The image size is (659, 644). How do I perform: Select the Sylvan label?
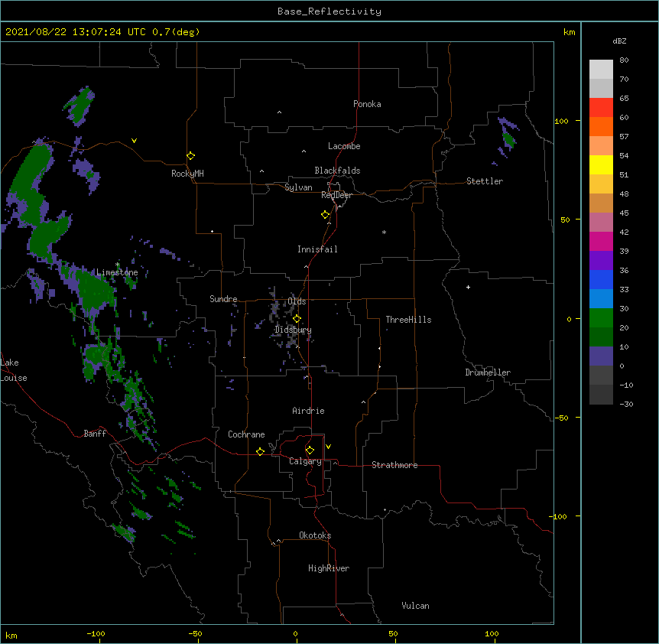[x=298, y=187]
